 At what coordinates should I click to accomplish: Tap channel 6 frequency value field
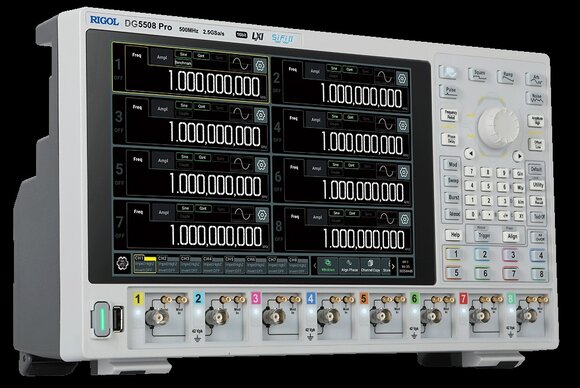[363, 190]
